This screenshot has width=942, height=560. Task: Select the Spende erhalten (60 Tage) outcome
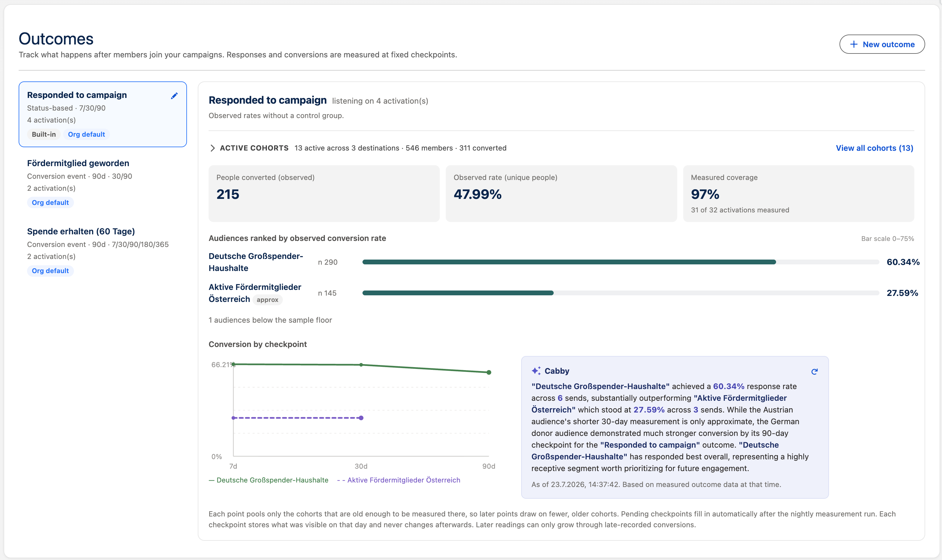[103, 251]
